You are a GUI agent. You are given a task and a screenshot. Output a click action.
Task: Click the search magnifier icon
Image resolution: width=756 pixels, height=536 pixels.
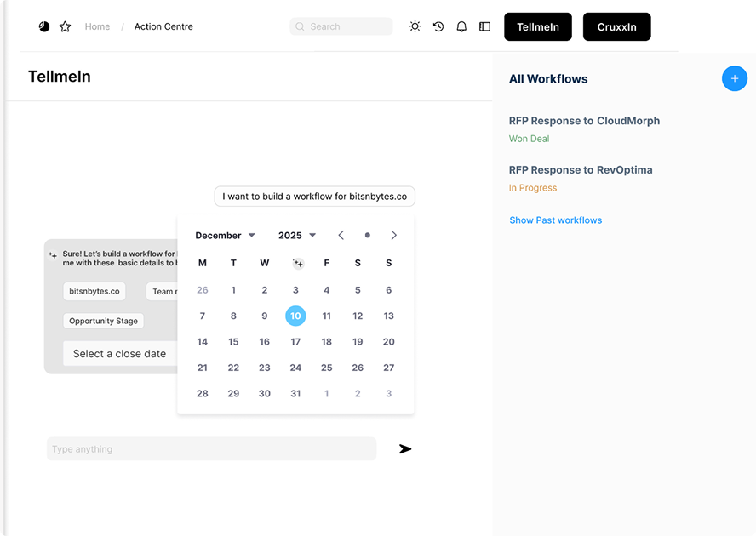click(300, 26)
